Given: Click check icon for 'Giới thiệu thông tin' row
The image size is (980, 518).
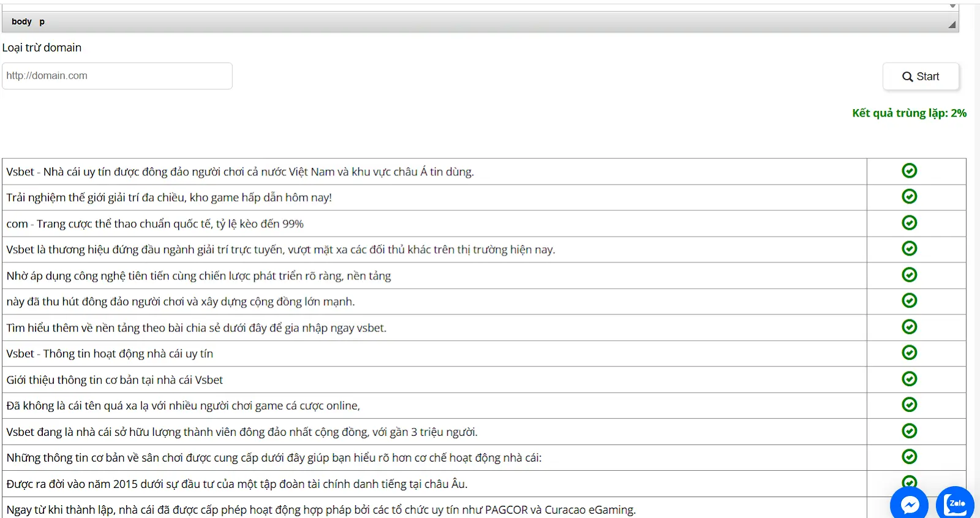Looking at the screenshot, I should click(x=909, y=379).
